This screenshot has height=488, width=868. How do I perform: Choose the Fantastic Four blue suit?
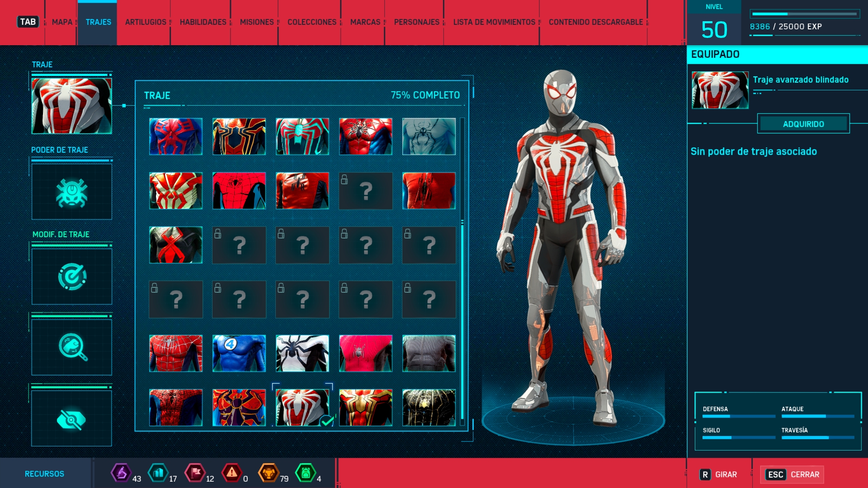(239, 353)
